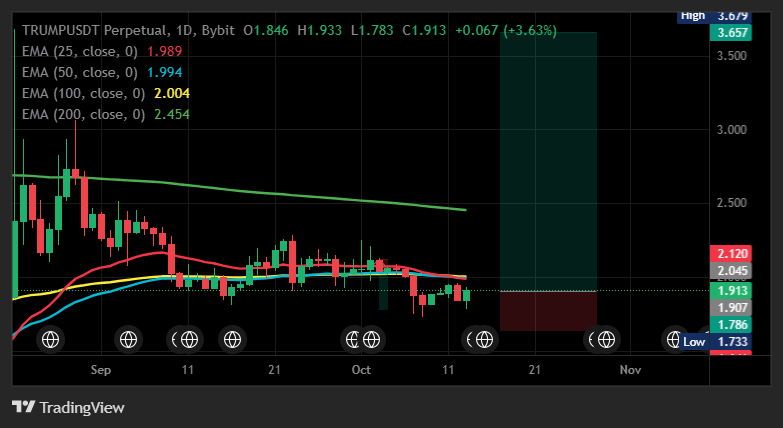The width and height of the screenshot is (783, 428).
Task: Select the EMA (200, close, 0) legend
Action: [83, 114]
